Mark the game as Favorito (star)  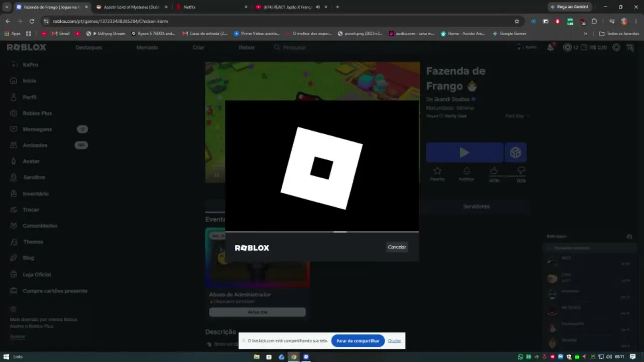click(437, 174)
